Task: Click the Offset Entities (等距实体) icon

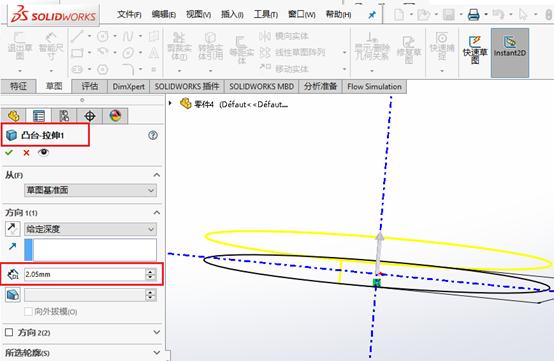Action: (x=242, y=49)
